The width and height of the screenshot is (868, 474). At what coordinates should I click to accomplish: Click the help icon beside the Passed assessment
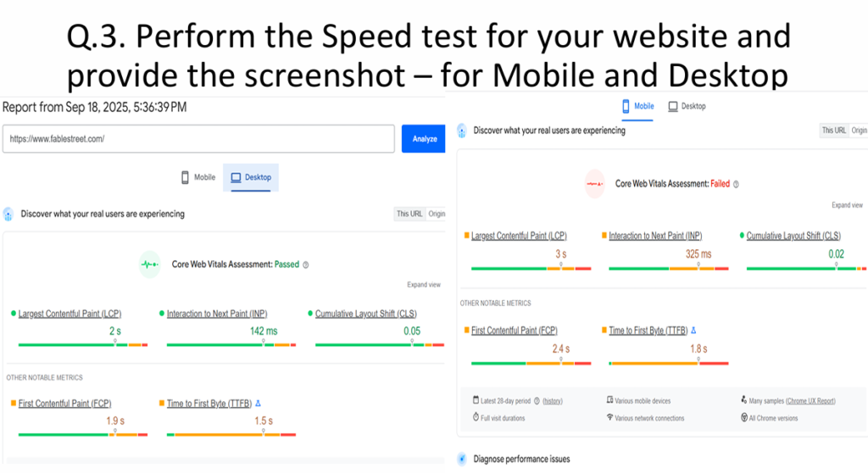click(306, 265)
